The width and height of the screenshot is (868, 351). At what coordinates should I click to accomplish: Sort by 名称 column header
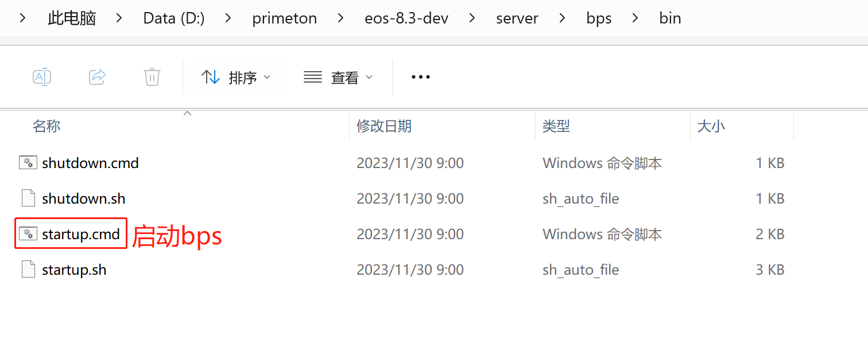[46, 126]
